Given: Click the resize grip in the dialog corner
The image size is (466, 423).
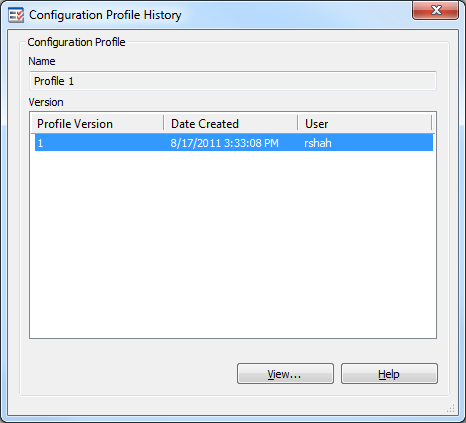Looking at the screenshot, I should pos(451,408).
